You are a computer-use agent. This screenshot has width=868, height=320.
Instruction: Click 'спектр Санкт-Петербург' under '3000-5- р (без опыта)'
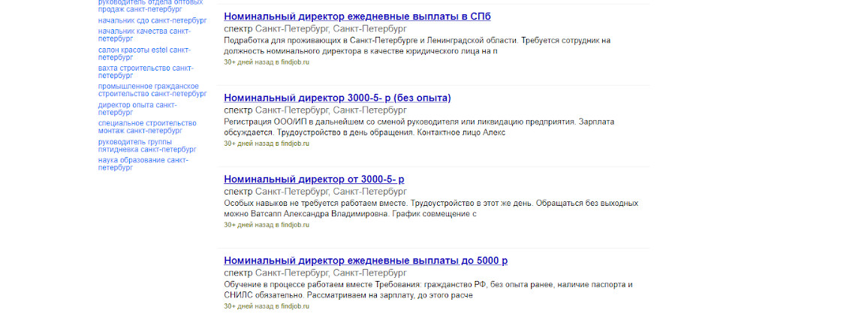point(315,110)
